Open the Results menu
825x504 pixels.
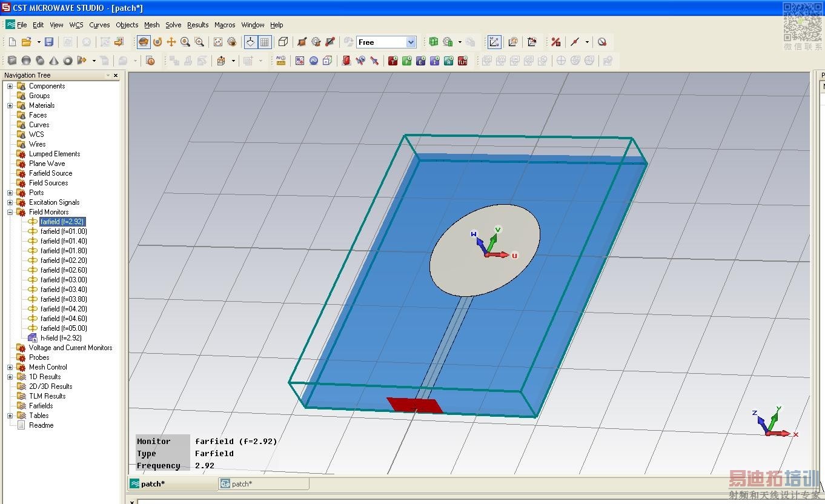coord(197,25)
